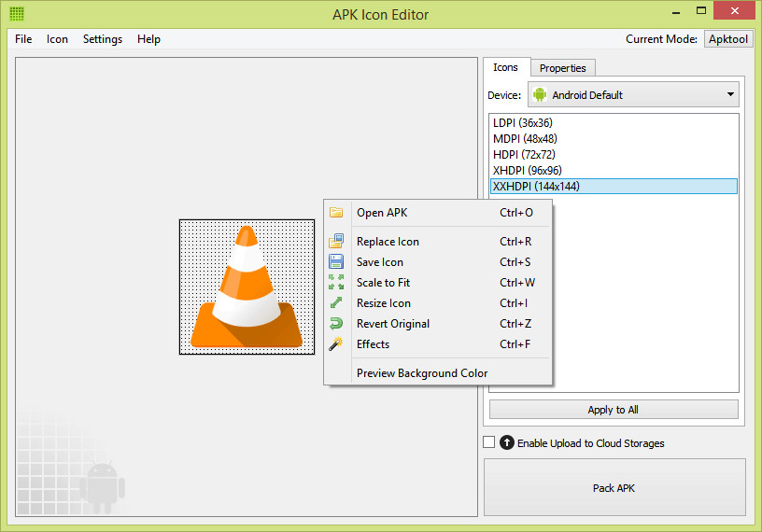Open the File menu
This screenshot has width=762, height=532.
(23, 39)
